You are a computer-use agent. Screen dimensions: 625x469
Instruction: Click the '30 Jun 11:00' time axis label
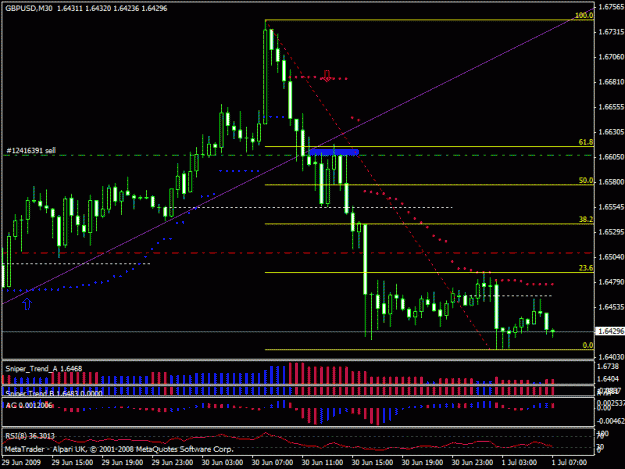click(322, 463)
